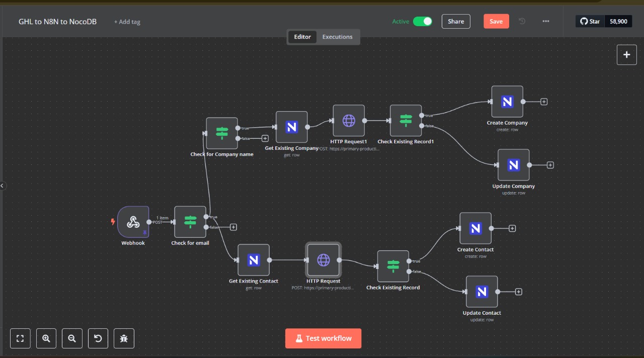Click the Share button
644x358 pixels.
[456, 21]
